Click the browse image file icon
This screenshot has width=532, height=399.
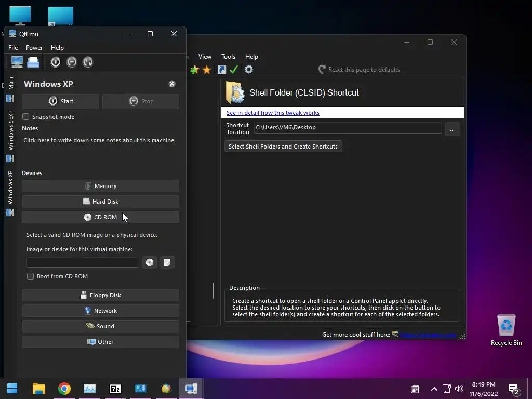[167, 262]
